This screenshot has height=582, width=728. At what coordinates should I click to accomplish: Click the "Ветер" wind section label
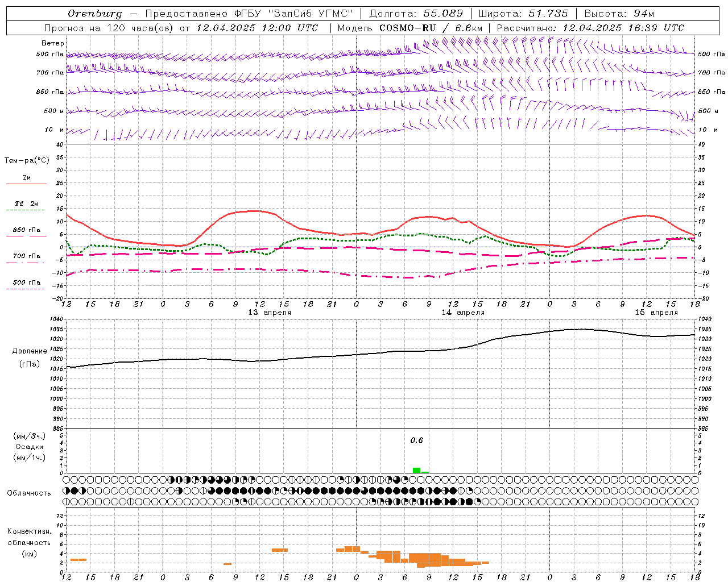pos(53,43)
